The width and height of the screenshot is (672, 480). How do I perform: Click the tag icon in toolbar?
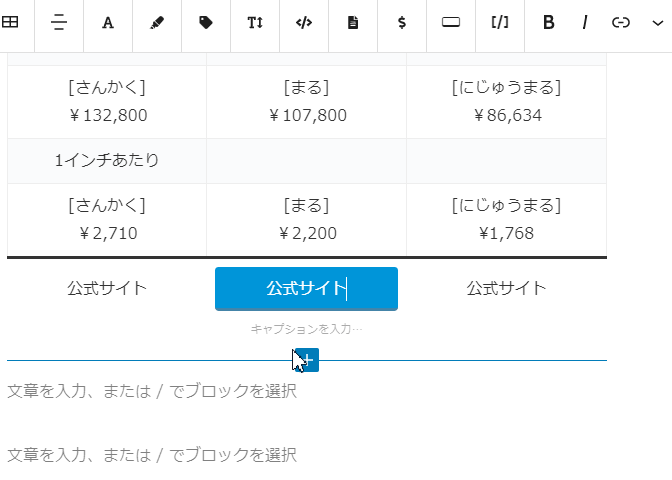(206, 22)
